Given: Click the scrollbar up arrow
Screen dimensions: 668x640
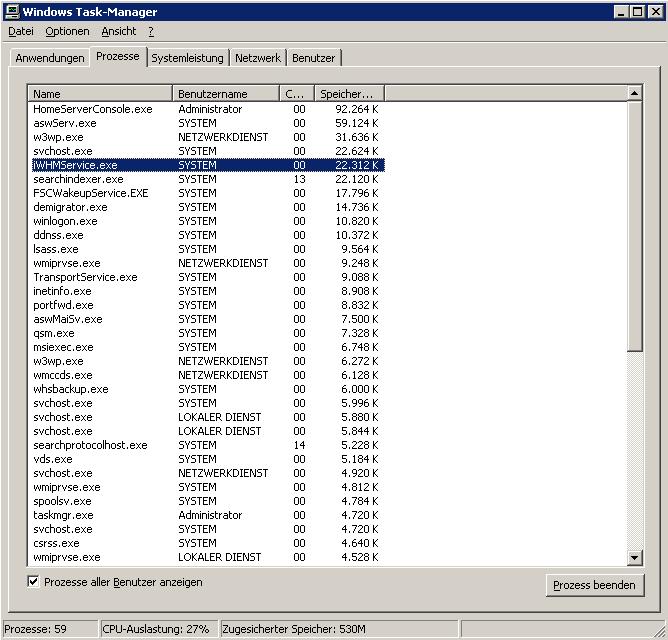Looking at the screenshot, I should tap(634, 93).
